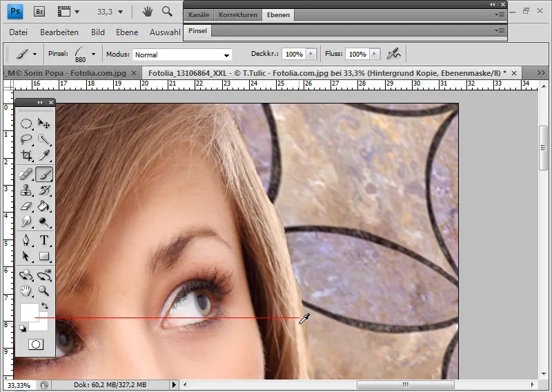Show hidden document tabs with double arrow
552x392 pixels.
tap(541, 73)
